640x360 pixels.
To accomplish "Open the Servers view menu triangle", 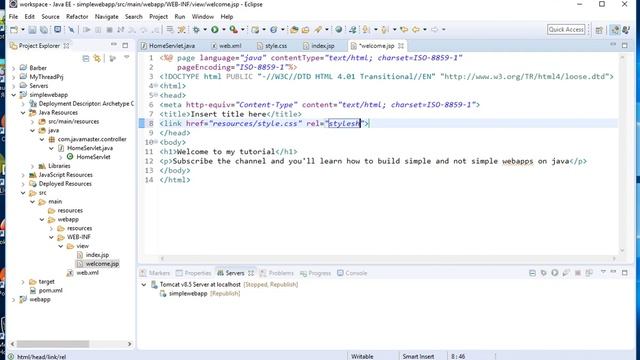I will 603,272.
